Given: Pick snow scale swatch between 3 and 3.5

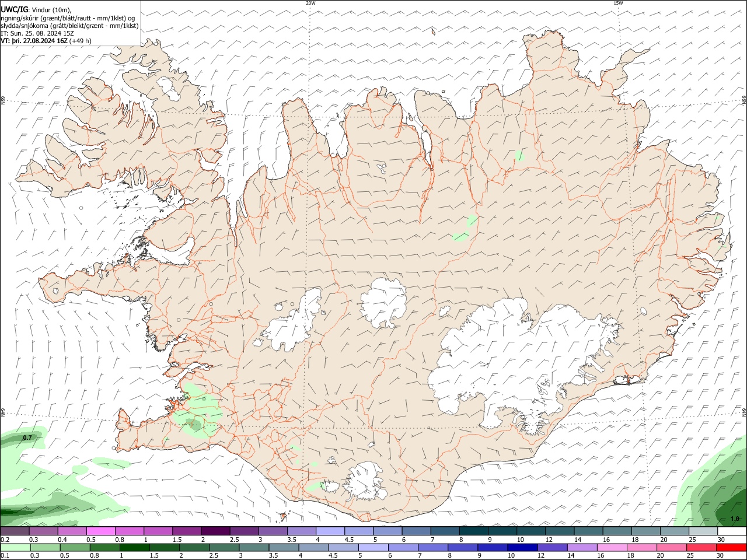Looking at the screenshot, I should tap(273, 531).
